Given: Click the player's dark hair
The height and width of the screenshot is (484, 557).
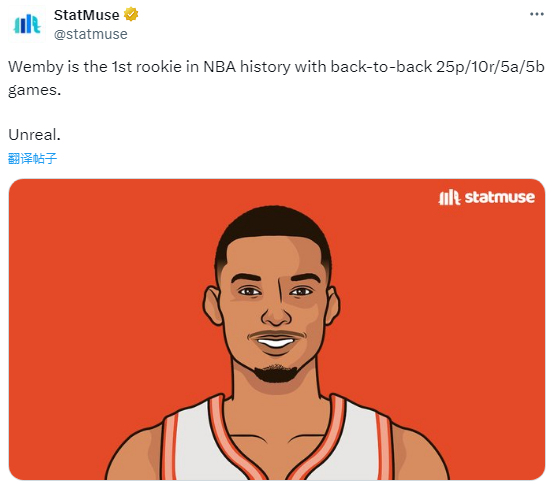Looking at the screenshot, I should click(273, 227).
